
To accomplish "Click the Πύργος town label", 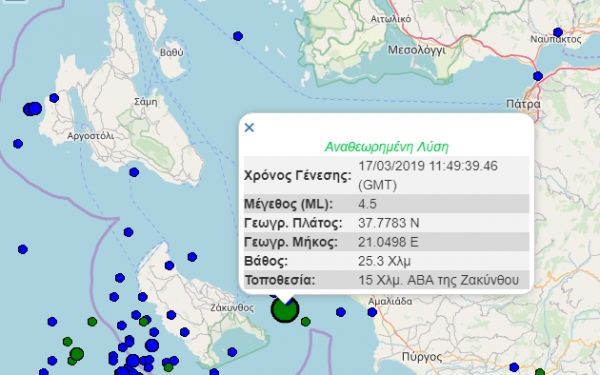I will (x=422, y=357).
